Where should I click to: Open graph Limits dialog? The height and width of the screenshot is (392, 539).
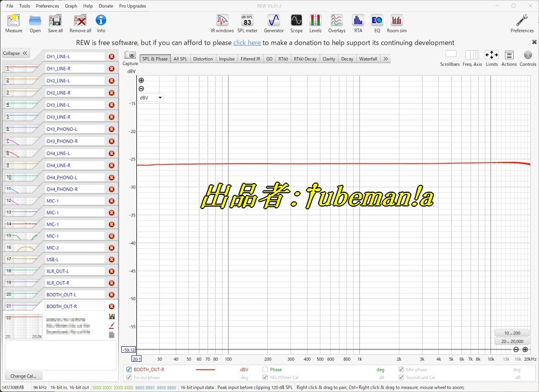click(492, 54)
